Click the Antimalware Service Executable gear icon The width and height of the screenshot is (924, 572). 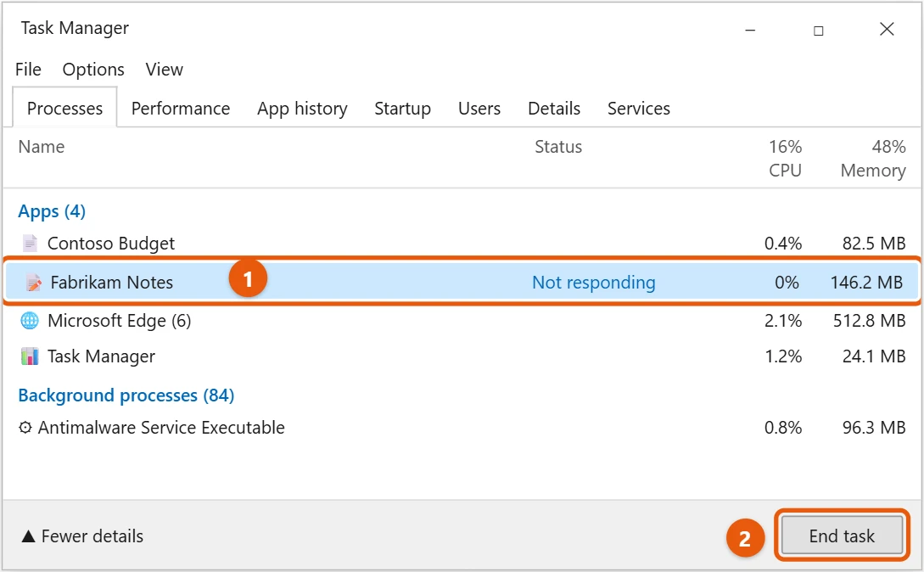click(x=25, y=428)
